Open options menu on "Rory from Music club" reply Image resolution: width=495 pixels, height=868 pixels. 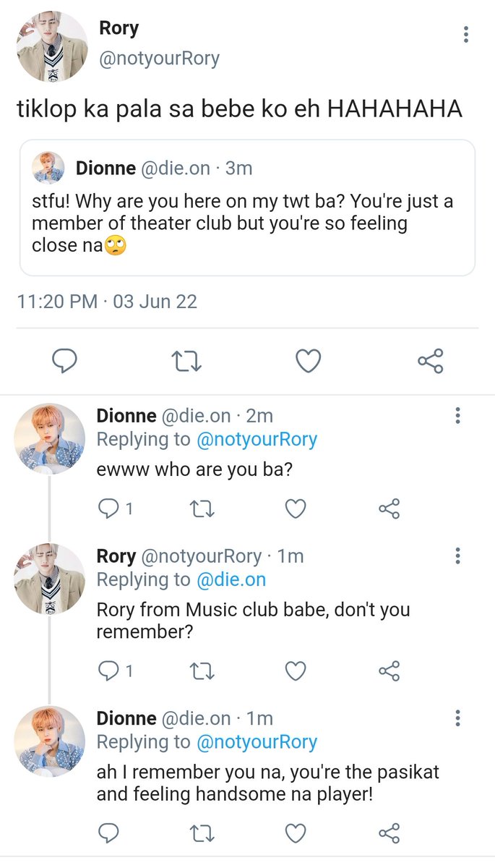click(x=457, y=556)
